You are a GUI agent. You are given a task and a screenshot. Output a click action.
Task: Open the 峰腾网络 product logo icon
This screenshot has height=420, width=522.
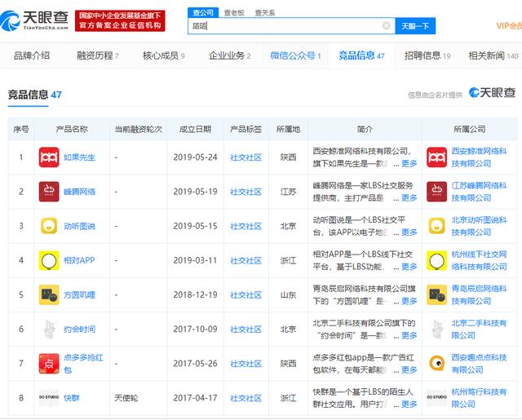pos(49,192)
